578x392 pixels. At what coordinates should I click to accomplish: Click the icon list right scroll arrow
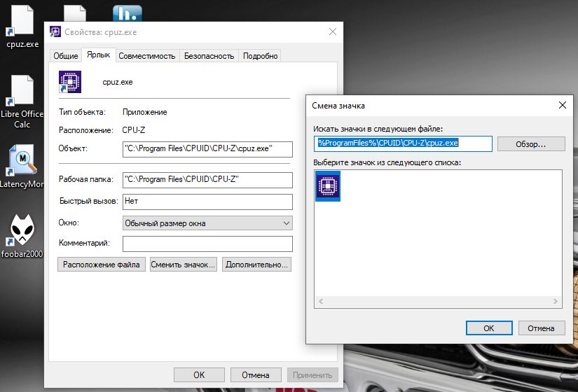coord(555,302)
